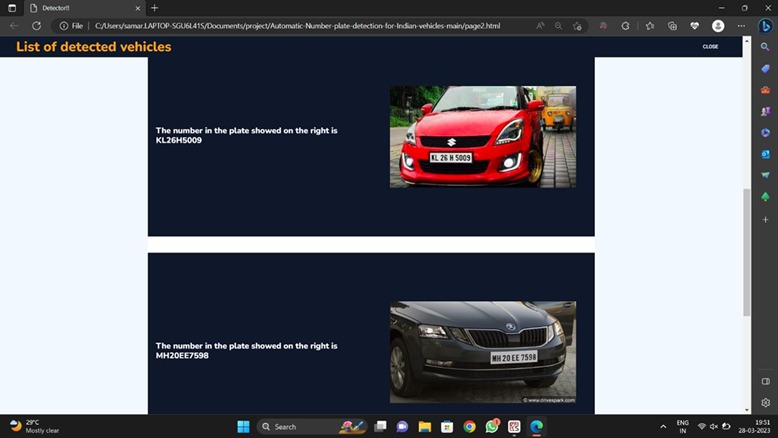Click the grey Skoda car image
Image resolution: width=778 pixels, height=438 pixels.
click(483, 352)
